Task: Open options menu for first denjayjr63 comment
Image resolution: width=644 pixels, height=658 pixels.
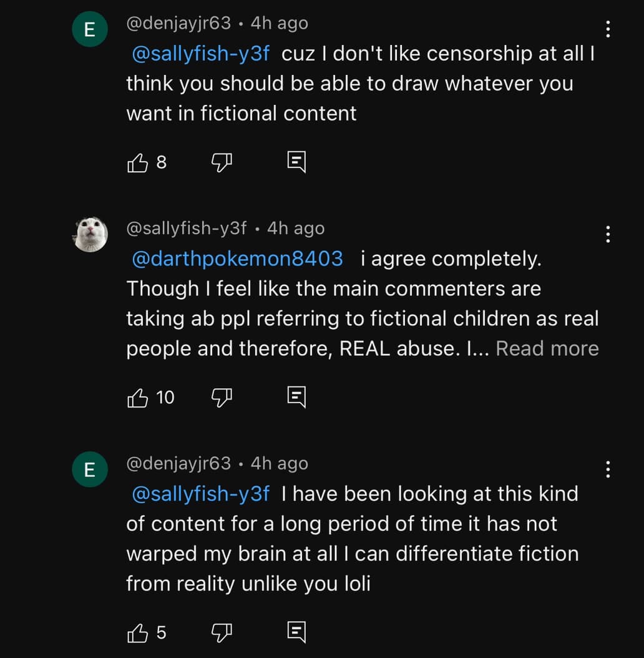Action: 608,29
